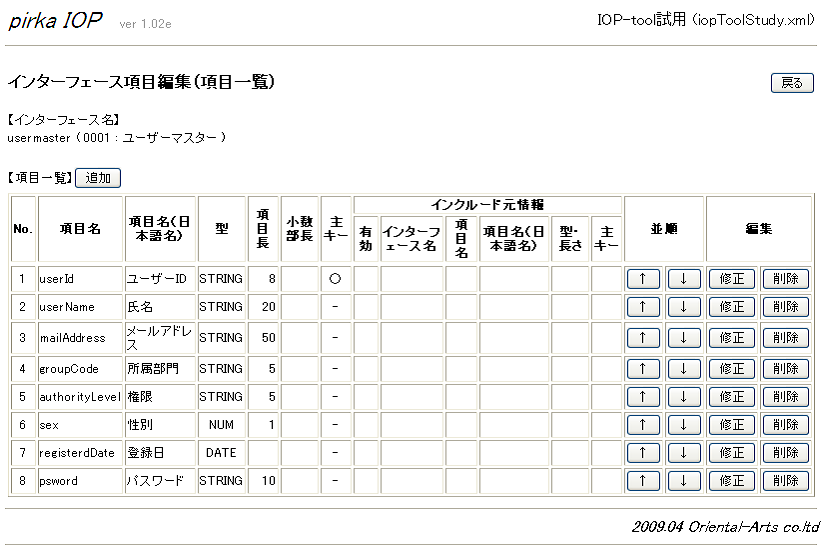Modify the authorityLevel item
The height and width of the screenshot is (550, 822).
click(x=731, y=397)
